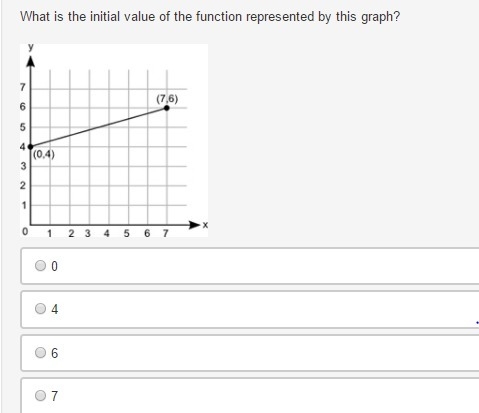Image resolution: width=479 pixels, height=413 pixels.
Task: Choose the radio button for answer 6
Action: (x=40, y=352)
